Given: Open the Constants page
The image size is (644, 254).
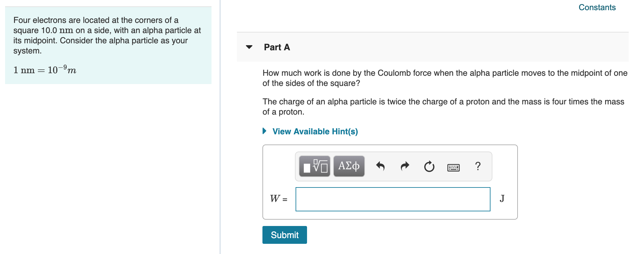Looking at the screenshot, I should [597, 7].
